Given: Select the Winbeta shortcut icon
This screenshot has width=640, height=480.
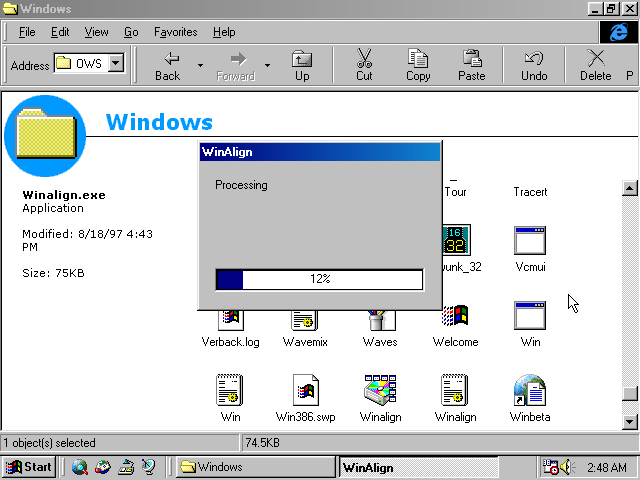Looking at the screenshot, I should coord(529,390).
